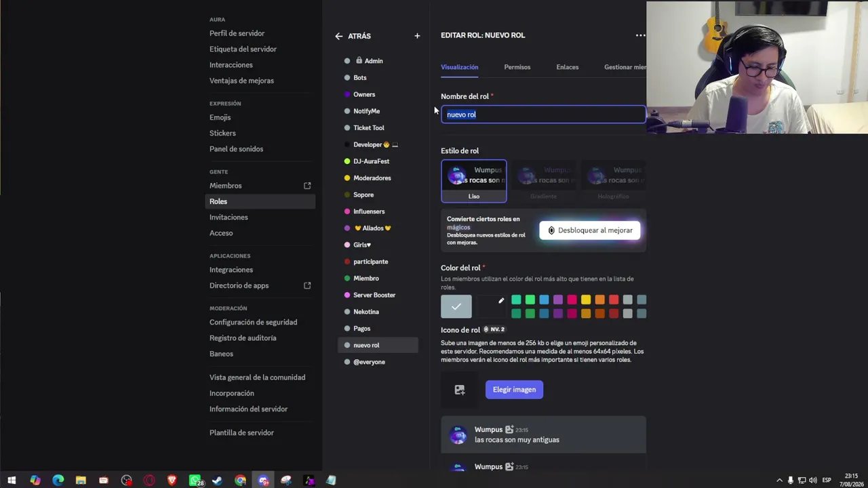
Task: Select the Admin role
Action: 378,61
